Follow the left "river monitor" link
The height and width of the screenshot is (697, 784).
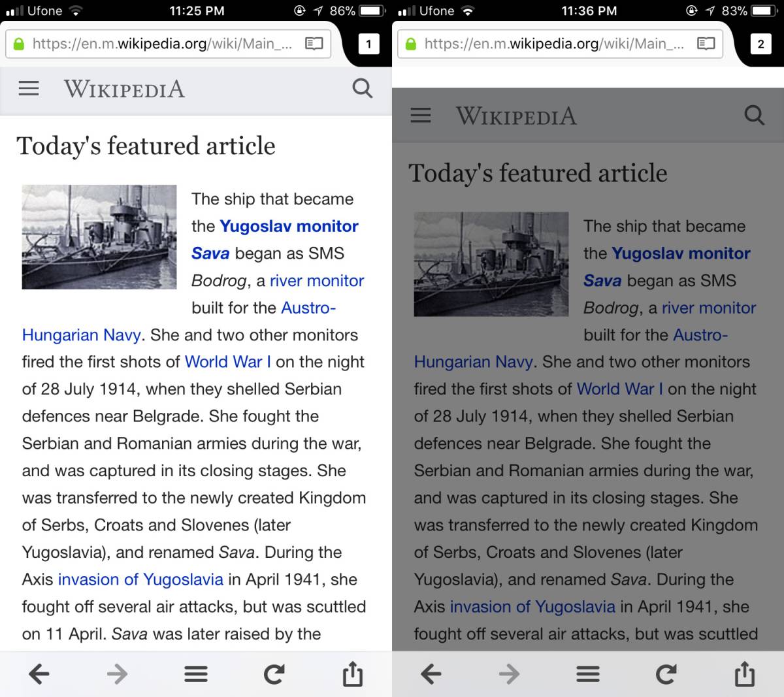pos(317,281)
